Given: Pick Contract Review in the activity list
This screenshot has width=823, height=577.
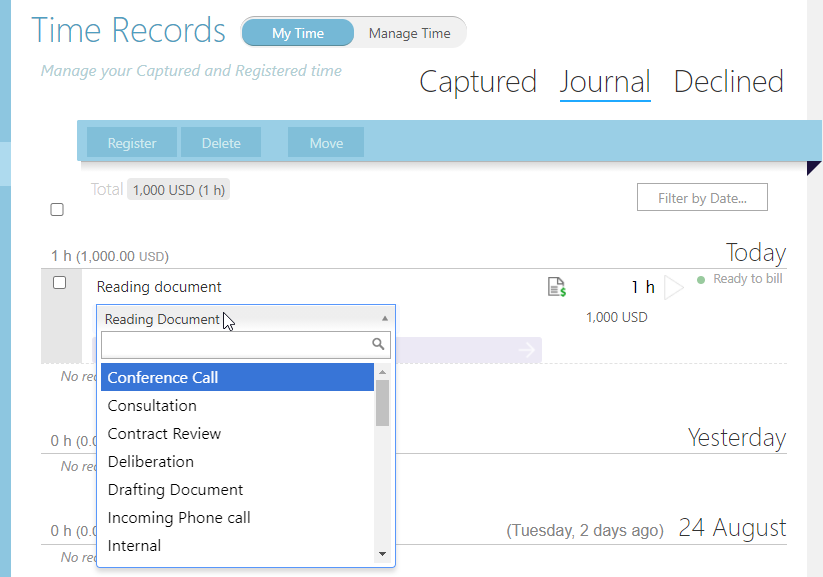Looking at the screenshot, I should 237,434.
